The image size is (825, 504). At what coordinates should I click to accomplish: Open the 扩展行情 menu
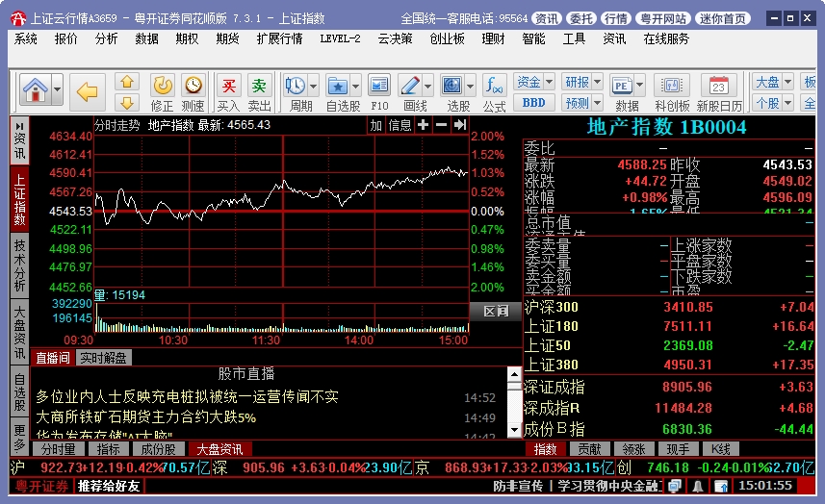coord(279,38)
